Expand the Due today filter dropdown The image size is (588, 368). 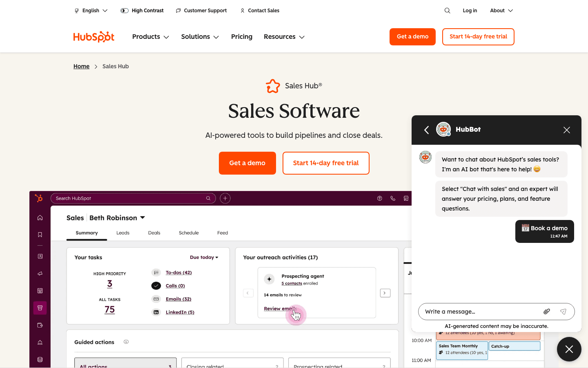coord(204,257)
